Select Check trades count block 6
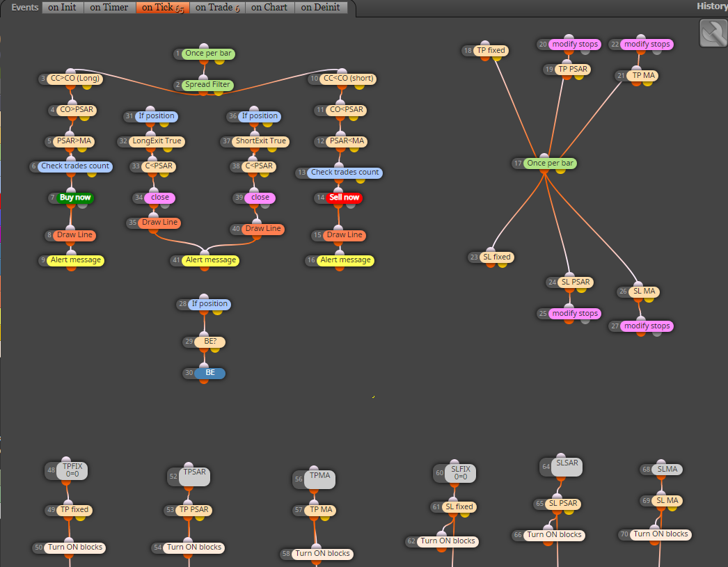 click(75, 166)
